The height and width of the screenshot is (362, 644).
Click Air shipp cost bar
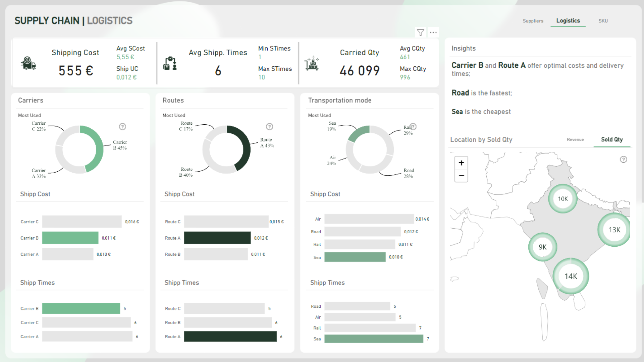369,219
